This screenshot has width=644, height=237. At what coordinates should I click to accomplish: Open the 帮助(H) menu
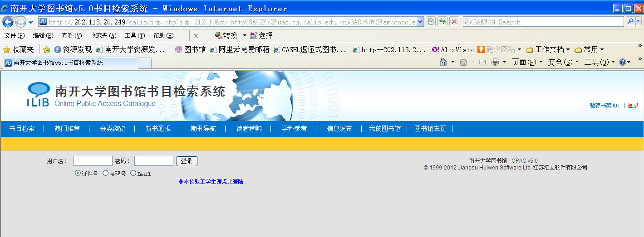coord(163,35)
